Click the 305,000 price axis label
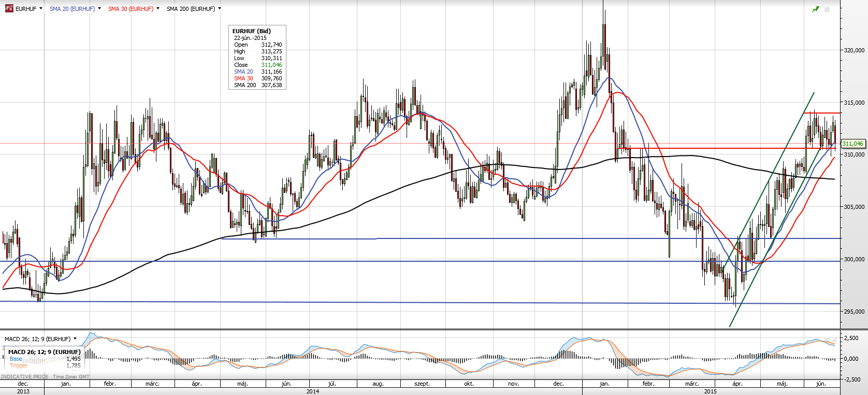The width and height of the screenshot is (868, 395). click(855, 207)
